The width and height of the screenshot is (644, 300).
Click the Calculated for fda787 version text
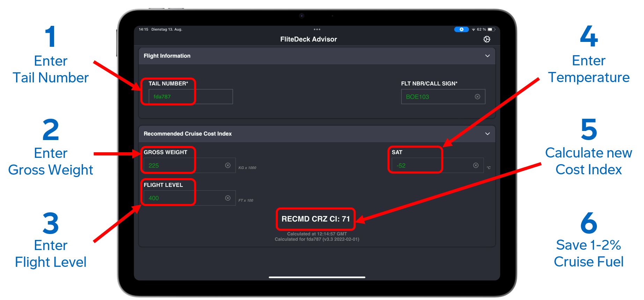coord(317,239)
